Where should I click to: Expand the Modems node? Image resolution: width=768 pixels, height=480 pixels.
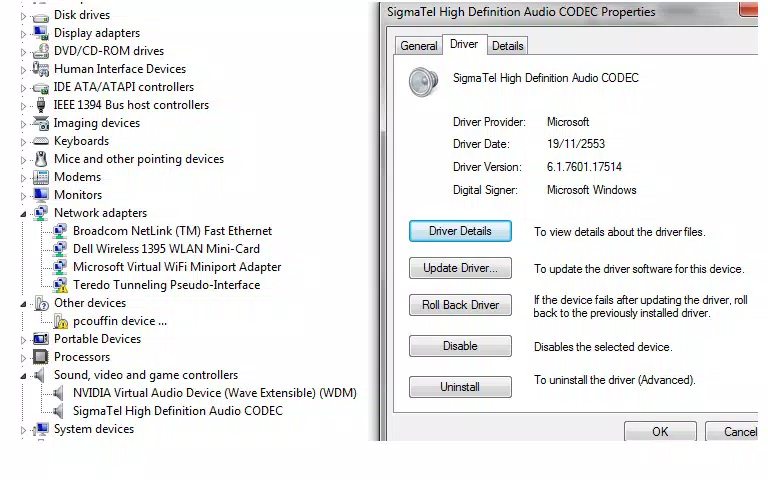click(x=23, y=178)
